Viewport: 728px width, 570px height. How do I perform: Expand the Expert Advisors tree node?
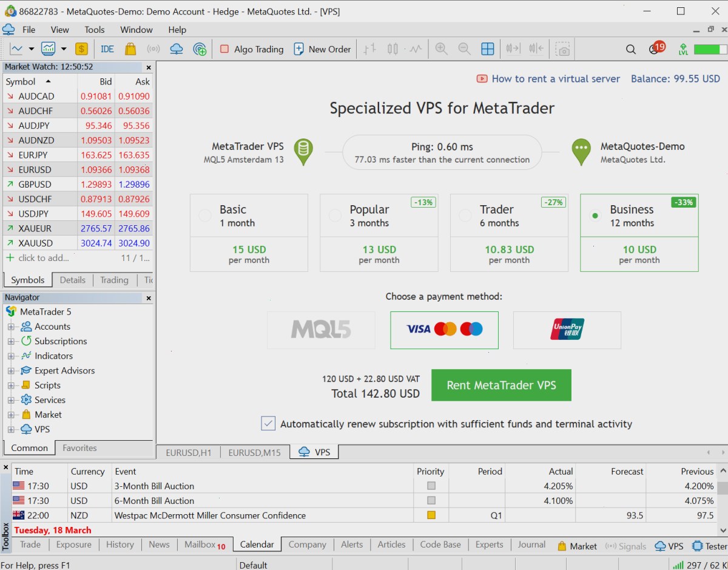click(11, 370)
